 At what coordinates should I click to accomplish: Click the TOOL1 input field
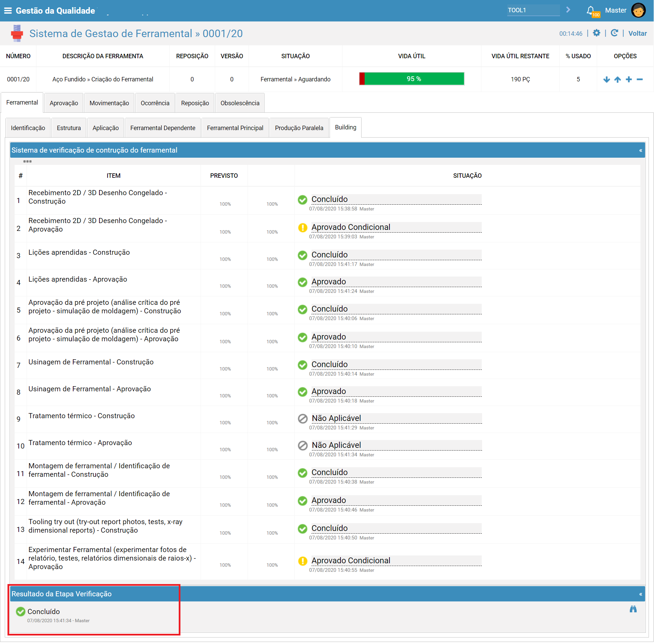tap(533, 10)
